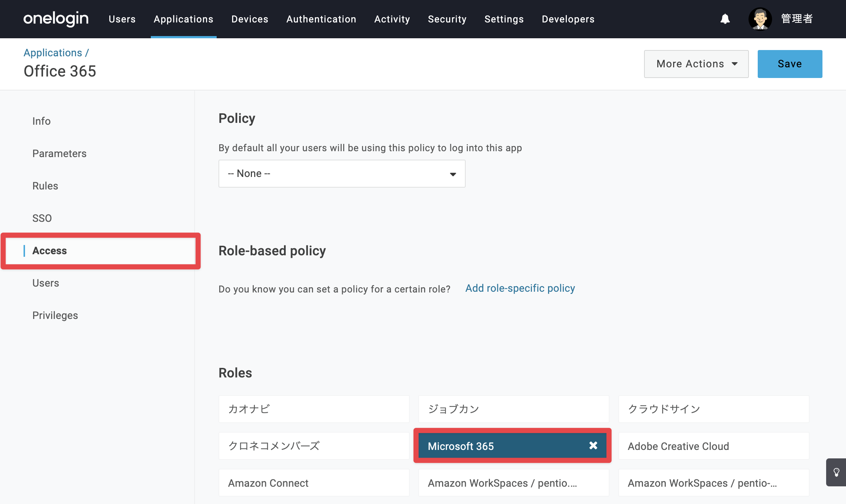This screenshot has width=846, height=504.
Task: Toggle the Adobe Creative Cloud role
Action: [714, 446]
